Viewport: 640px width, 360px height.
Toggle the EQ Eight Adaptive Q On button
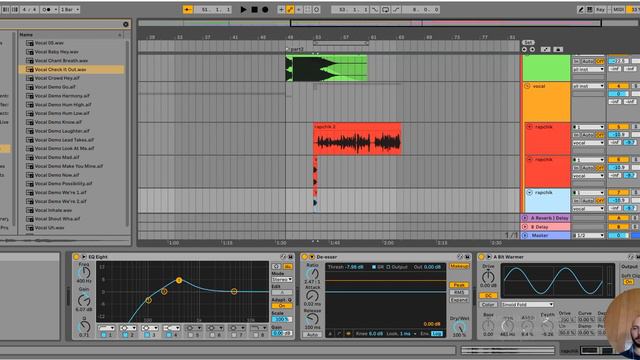282,306
